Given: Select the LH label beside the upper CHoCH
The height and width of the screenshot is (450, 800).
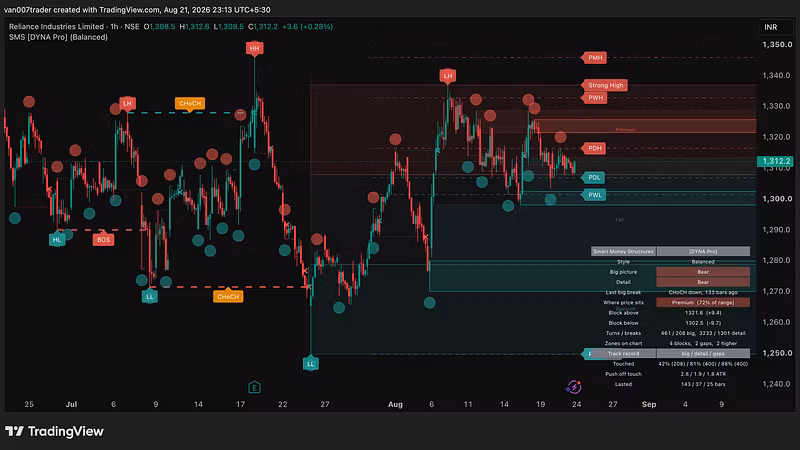Looking at the screenshot, I should pyautogui.click(x=127, y=104).
